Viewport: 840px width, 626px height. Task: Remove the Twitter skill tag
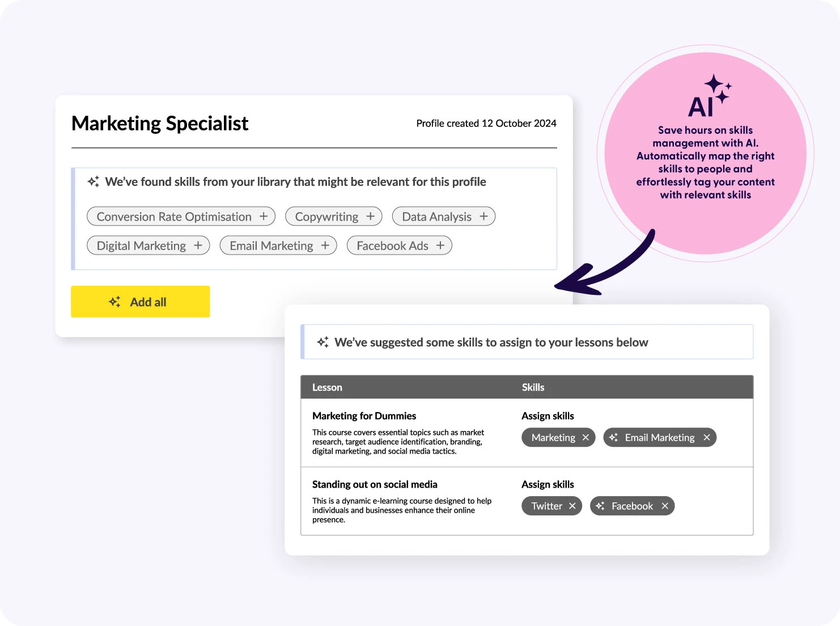point(572,506)
